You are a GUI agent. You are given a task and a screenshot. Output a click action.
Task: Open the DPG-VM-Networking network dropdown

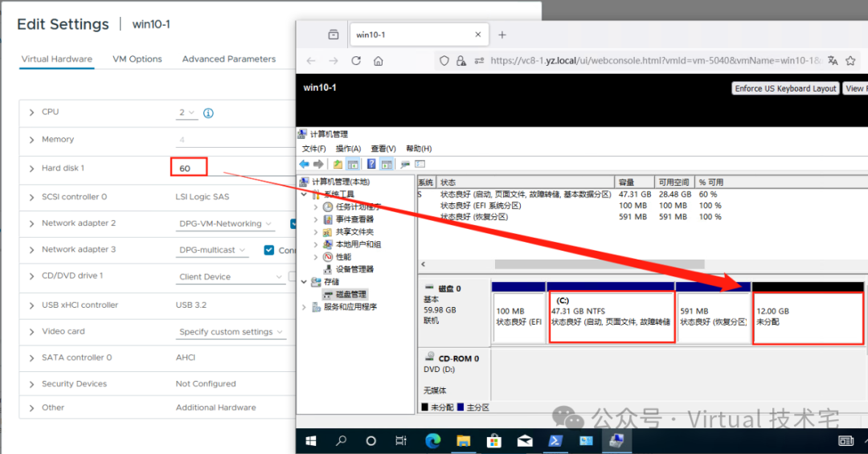pyautogui.click(x=225, y=223)
